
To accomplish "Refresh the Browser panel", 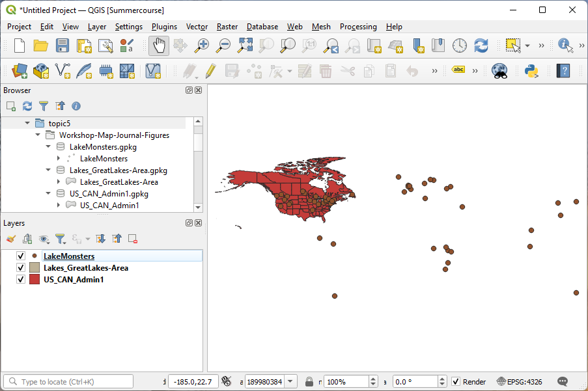I will pos(27,105).
